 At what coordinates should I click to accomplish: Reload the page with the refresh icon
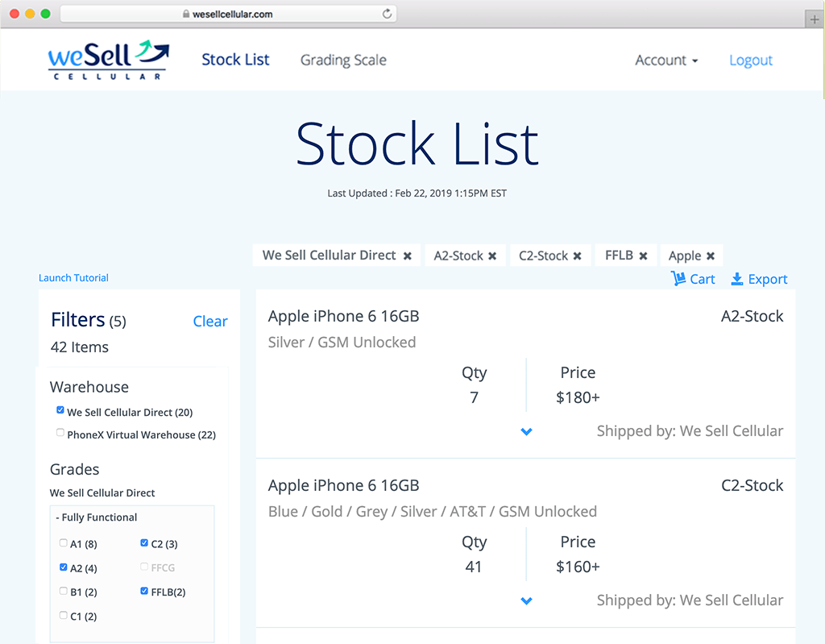coord(388,14)
